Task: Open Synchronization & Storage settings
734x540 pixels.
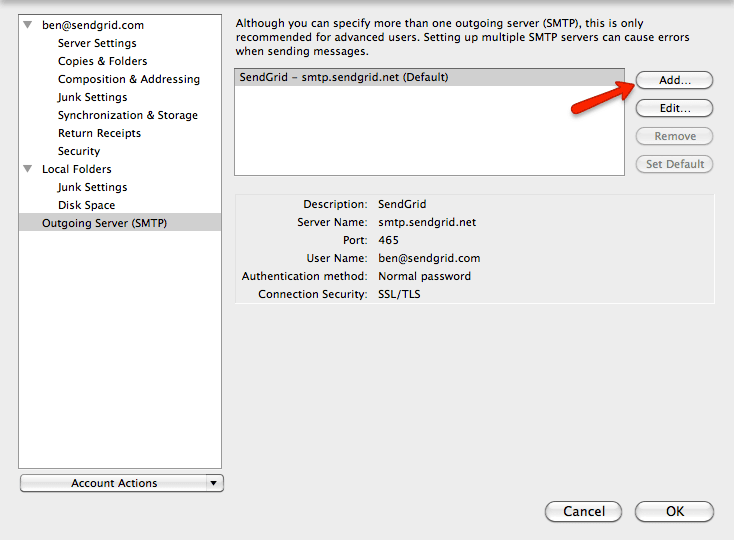Action: click(127, 115)
